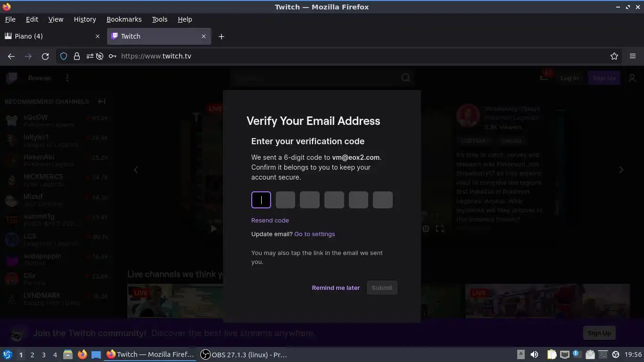Screen dimensions: 644x362
Task: Open Firefox hamburger application menu
Action: pos(633,56)
